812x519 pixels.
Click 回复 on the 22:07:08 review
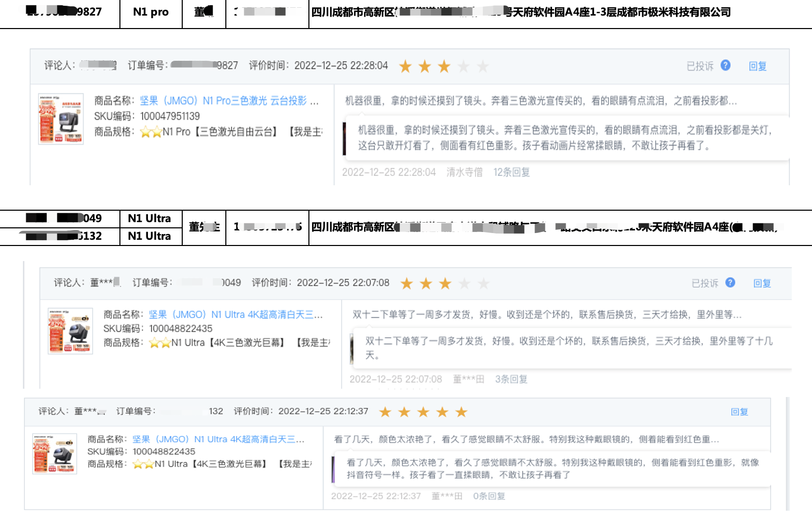pyautogui.click(x=762, y=283)
